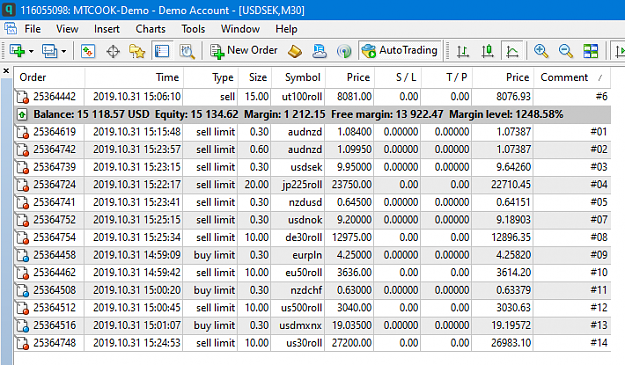This screenshot has width=625, height=365.
Task: Sort by the Symbol column header
Action: coord(298,77)
